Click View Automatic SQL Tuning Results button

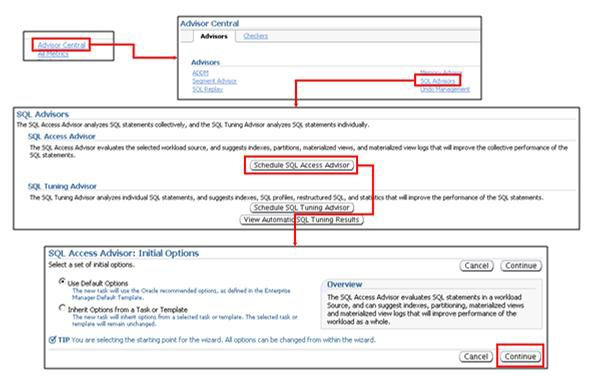coord(301,220)
